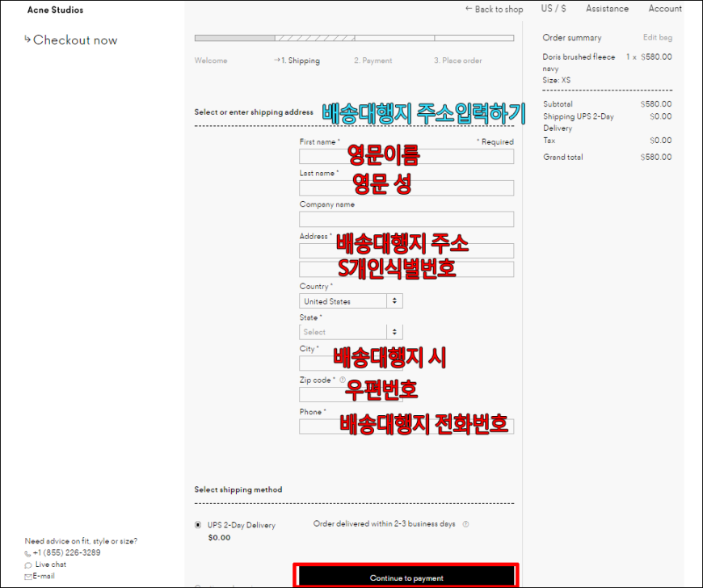This screenshot has height=588, width=703.
Task: Start Live chat
Action: point(51,565)
